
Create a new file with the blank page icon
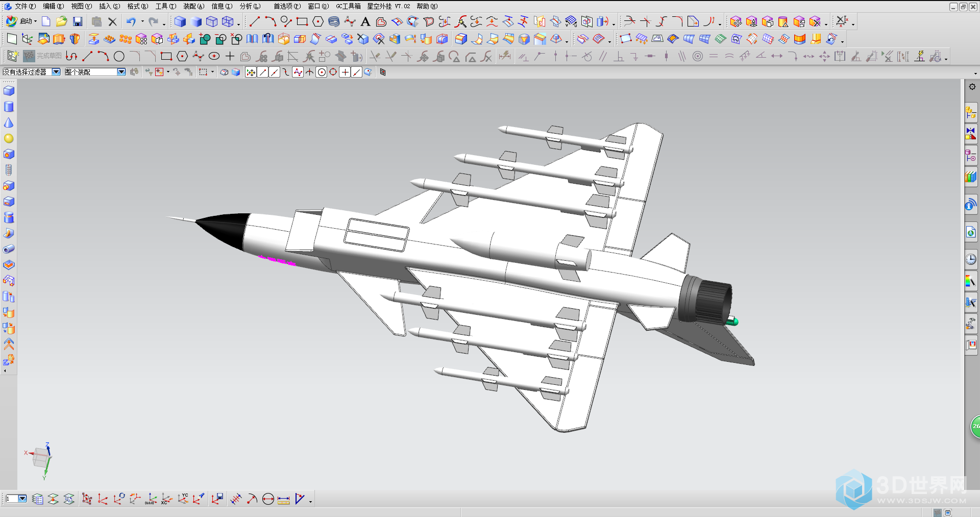(x=46, y=21)
